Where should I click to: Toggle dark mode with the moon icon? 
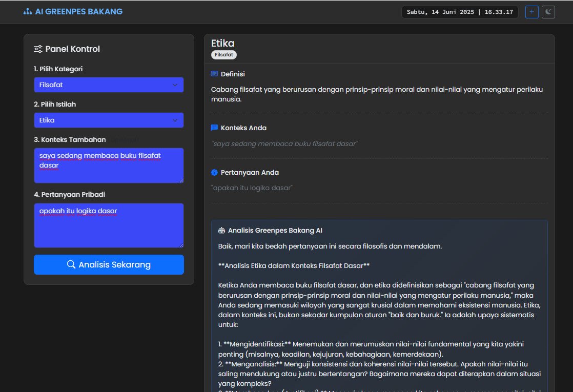tap(548, 12)
